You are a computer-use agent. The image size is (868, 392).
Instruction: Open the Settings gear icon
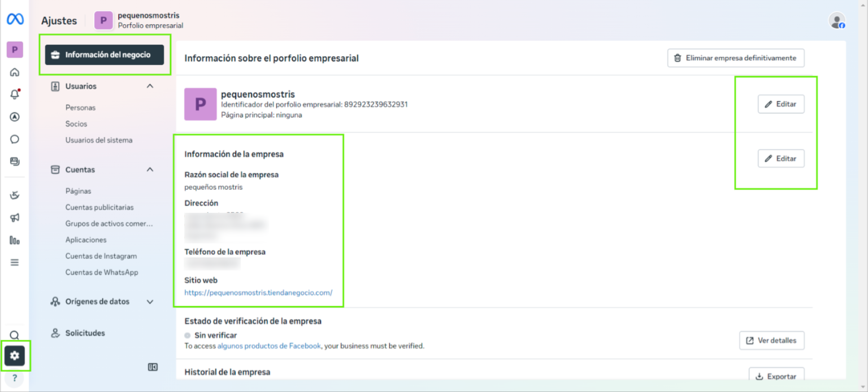(15, 355)
